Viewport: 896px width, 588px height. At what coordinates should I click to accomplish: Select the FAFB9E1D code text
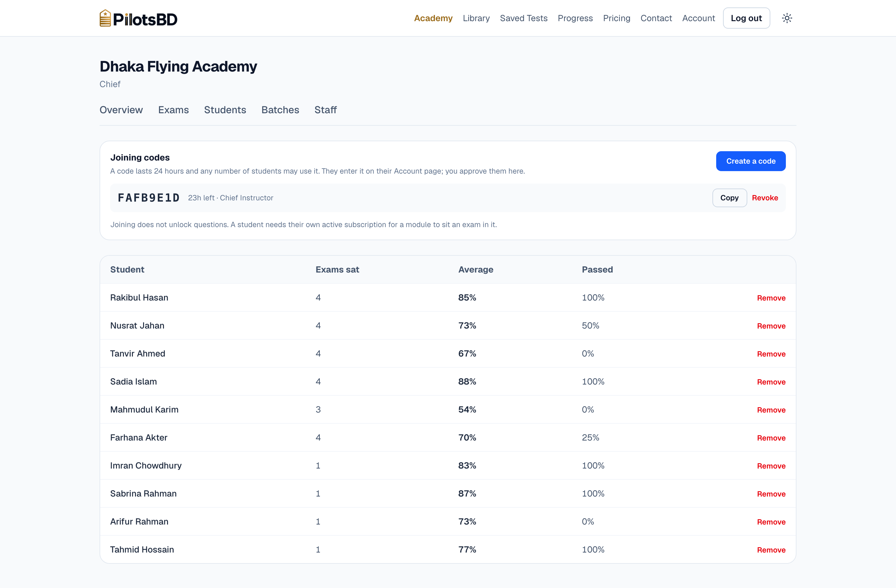pos(149,198)
